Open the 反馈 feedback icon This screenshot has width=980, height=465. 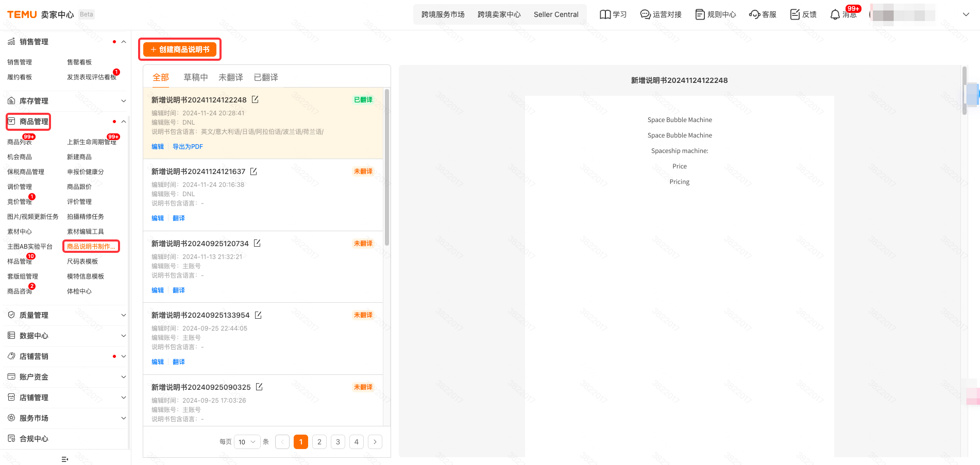pos(795,14)
